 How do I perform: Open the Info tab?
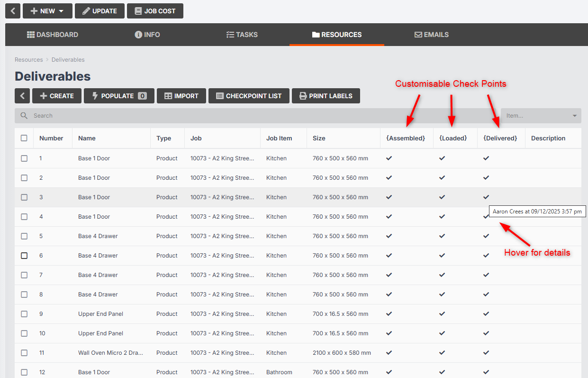tap(147, 35)
